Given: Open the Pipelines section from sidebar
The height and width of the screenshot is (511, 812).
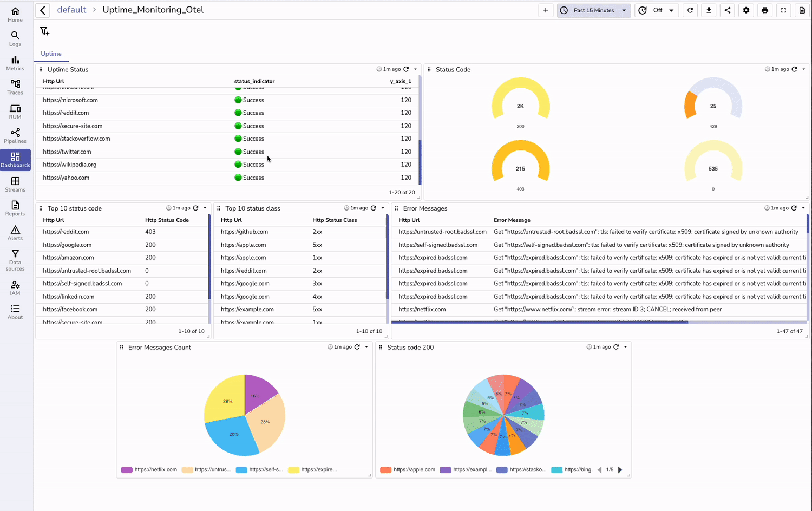Looking at the screenshot, I should [15, 134].
